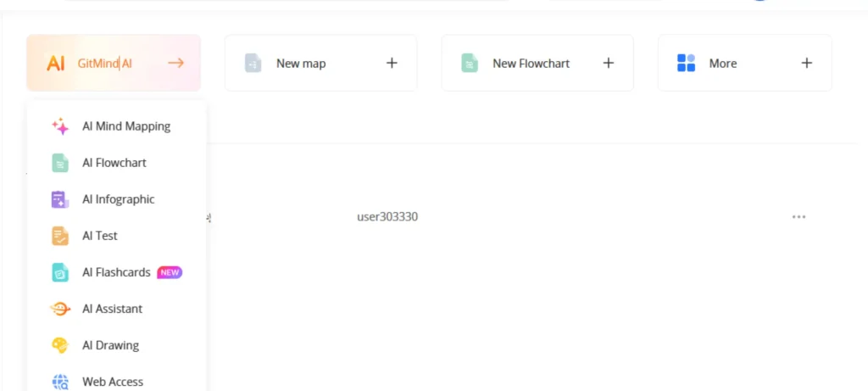Viewport: 868px width, 391px height.
Task: Click the purple AI Infographic icon
Action: 60,199
